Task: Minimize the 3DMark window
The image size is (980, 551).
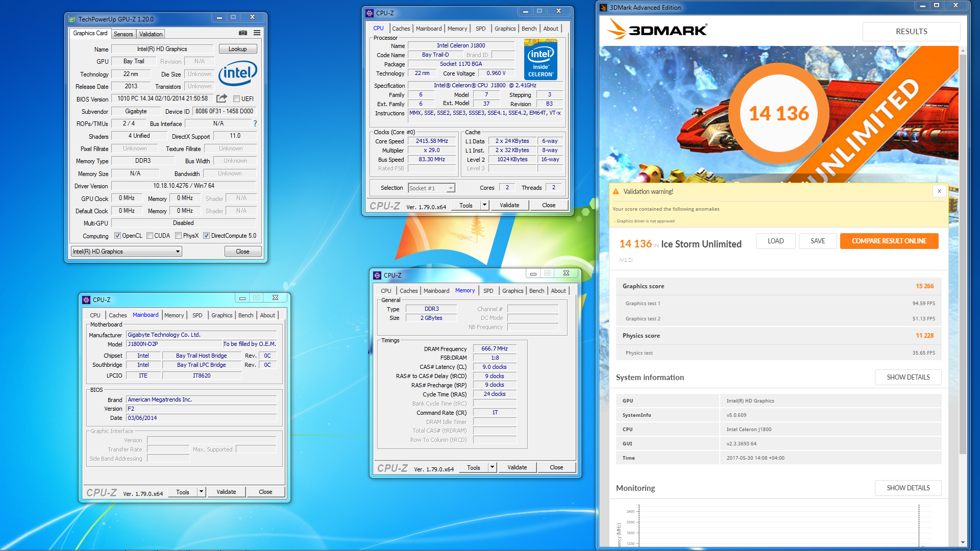Action: click(922, 6)
